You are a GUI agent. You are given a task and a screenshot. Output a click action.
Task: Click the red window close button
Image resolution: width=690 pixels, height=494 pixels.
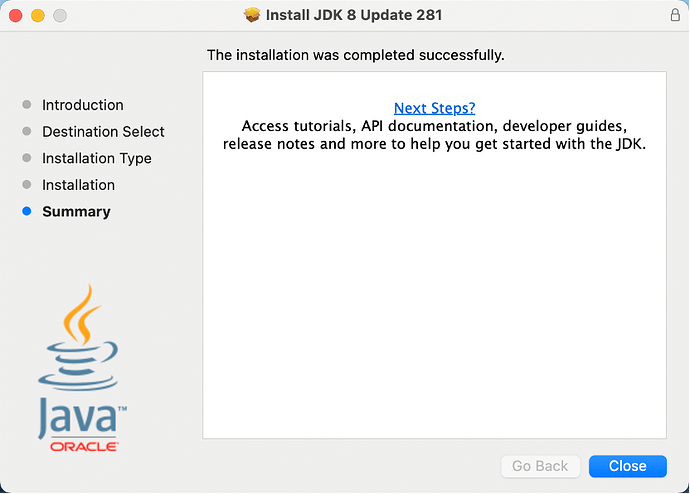coord(16,16)
